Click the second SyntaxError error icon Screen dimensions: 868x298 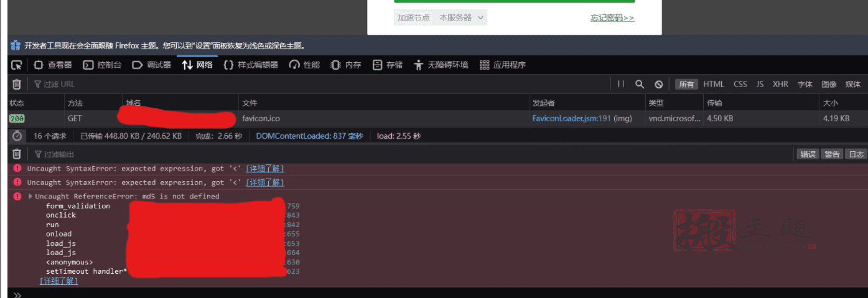[x=17, y=182]
